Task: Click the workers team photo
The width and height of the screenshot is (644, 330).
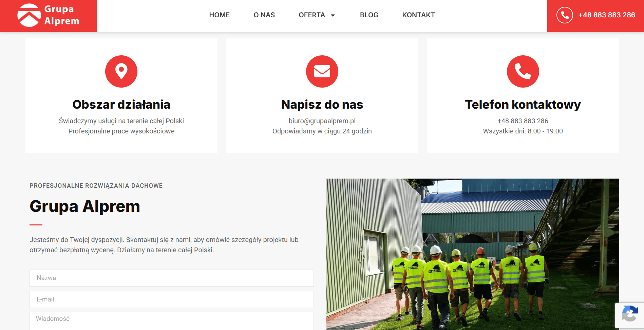Action: pos(473,254)
